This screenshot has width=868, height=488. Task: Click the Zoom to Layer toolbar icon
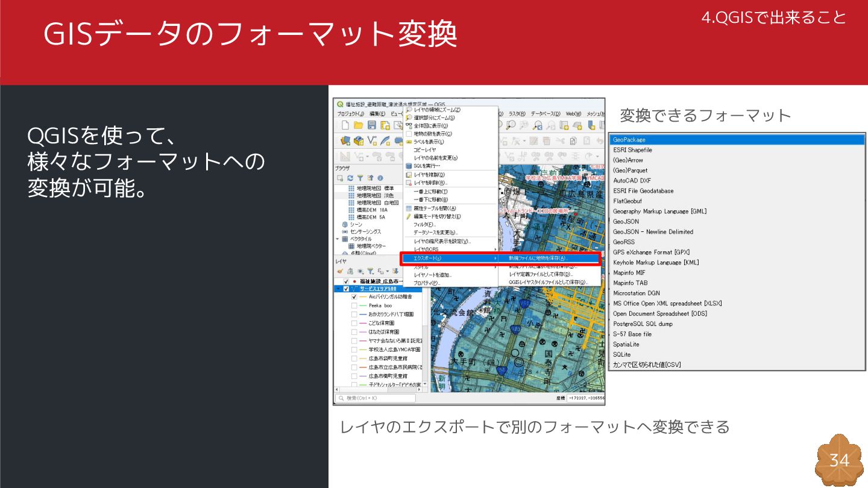pos(511,124)
